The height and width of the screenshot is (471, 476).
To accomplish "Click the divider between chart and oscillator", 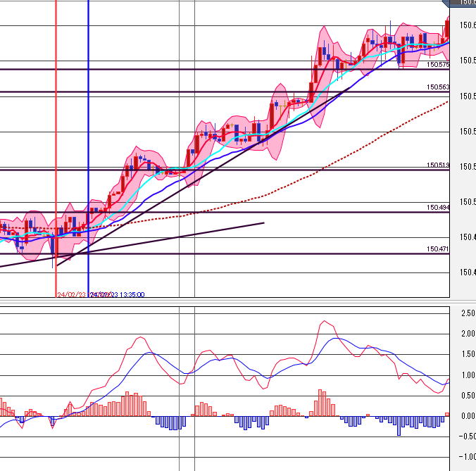I will (225, 301).
